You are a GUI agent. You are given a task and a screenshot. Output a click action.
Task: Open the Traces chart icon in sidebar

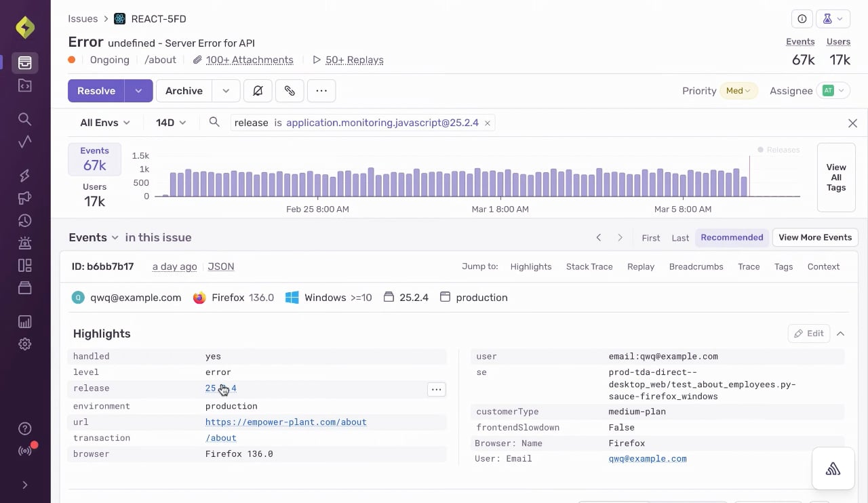[x=25, y=142]
